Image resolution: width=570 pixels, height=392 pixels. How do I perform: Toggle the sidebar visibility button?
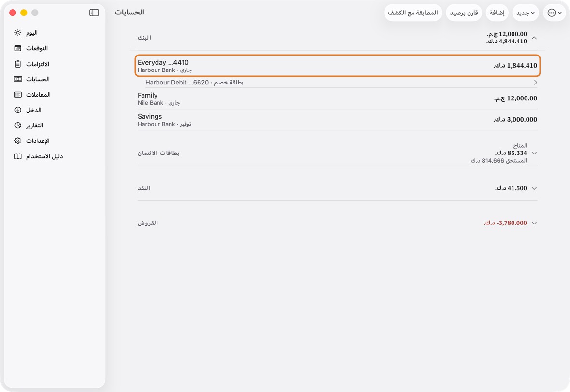[x=94, y=13]
